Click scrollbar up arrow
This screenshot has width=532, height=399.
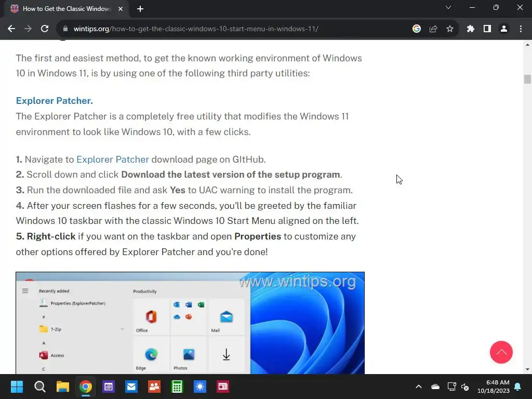click(527, 45)
